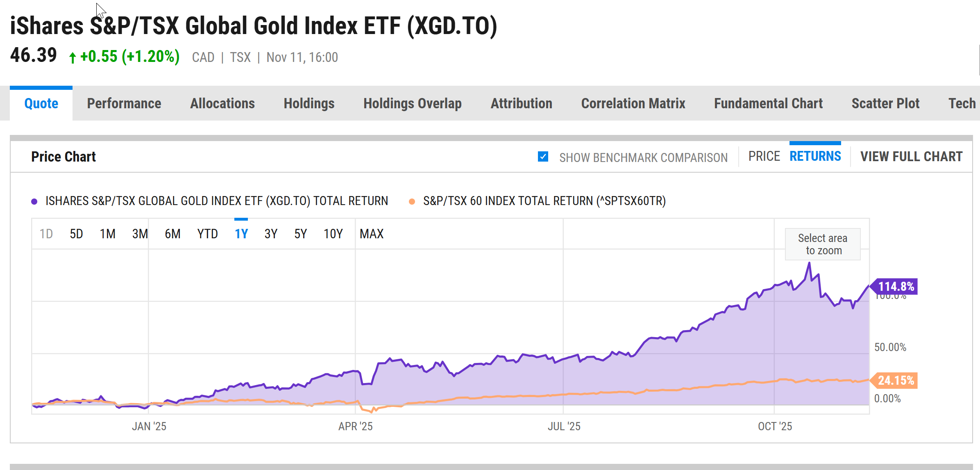Switch to the Allocations tab

[x=222, y=103]
